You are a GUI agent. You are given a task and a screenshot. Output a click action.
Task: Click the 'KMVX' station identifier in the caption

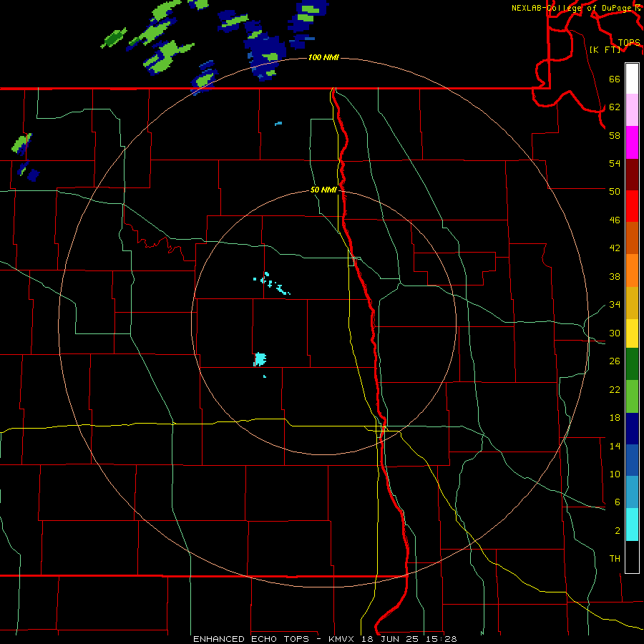(341, 639)
